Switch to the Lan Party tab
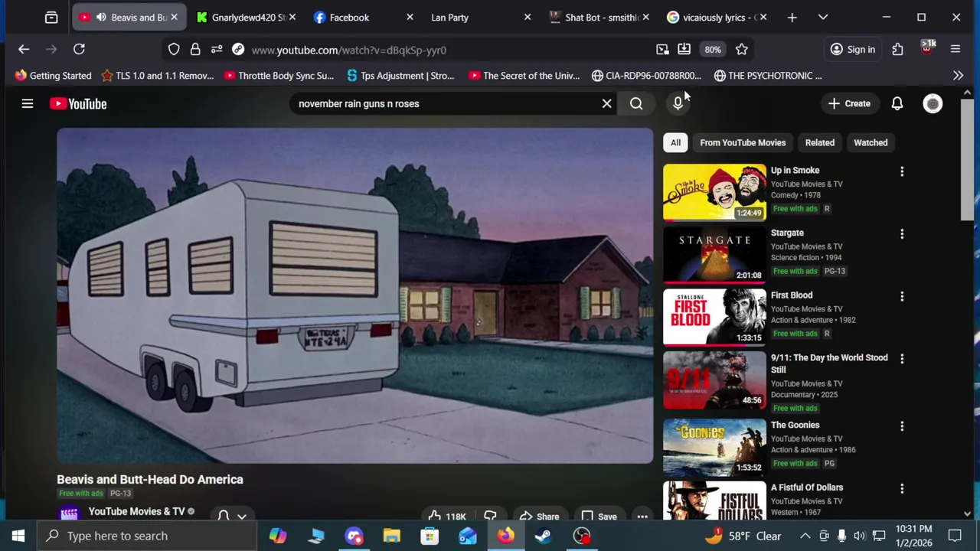 pos(480,17)
